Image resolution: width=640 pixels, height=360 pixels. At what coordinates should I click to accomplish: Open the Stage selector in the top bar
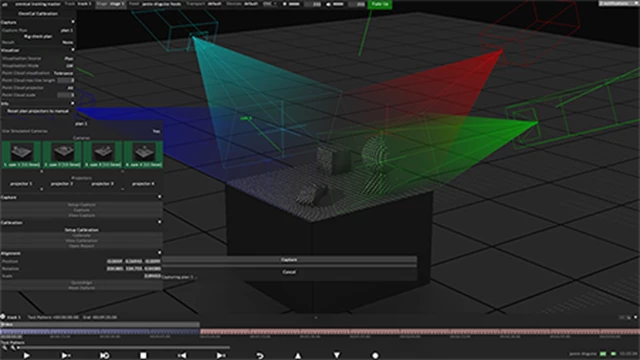click(x=110, y=4)
